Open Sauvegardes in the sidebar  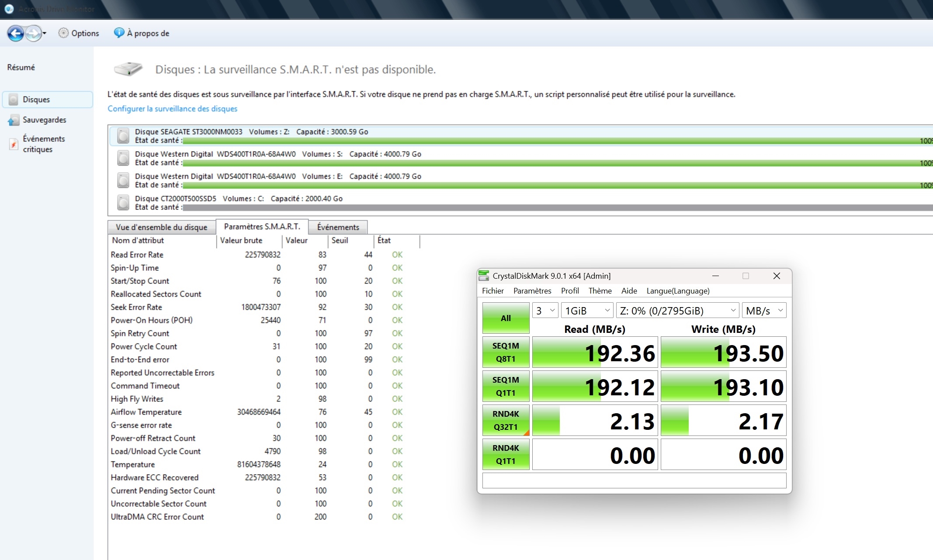pos(38,120)
